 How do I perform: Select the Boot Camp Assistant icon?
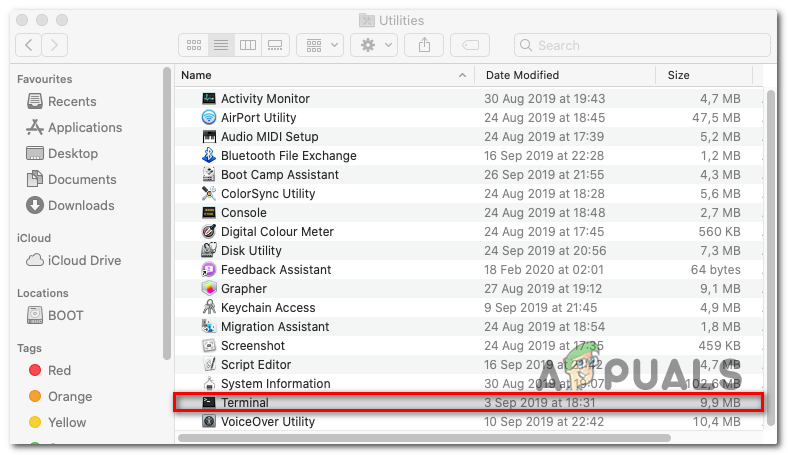209,174
